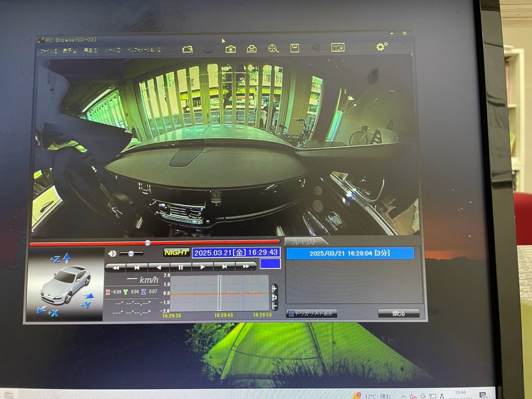Click the dashcam video preview area
This screenshot has width=532, height=399.
click(225, 146)
